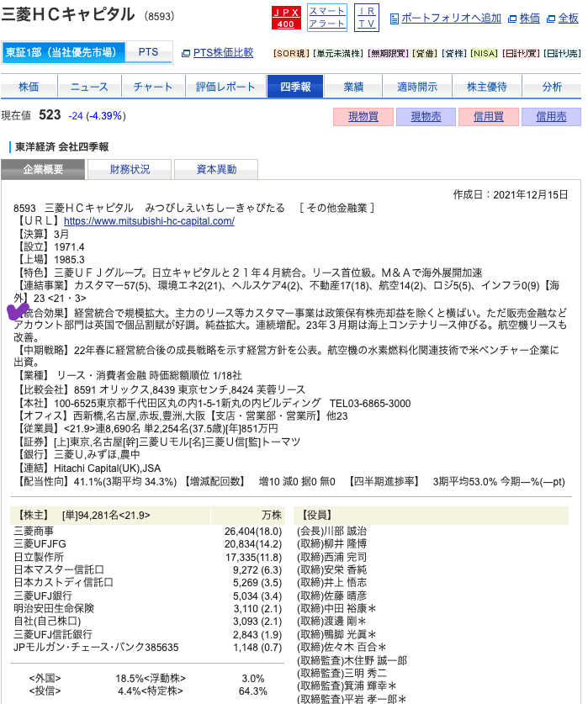
Task: Open the ニュース tab
Action: (x=89, y=87)
